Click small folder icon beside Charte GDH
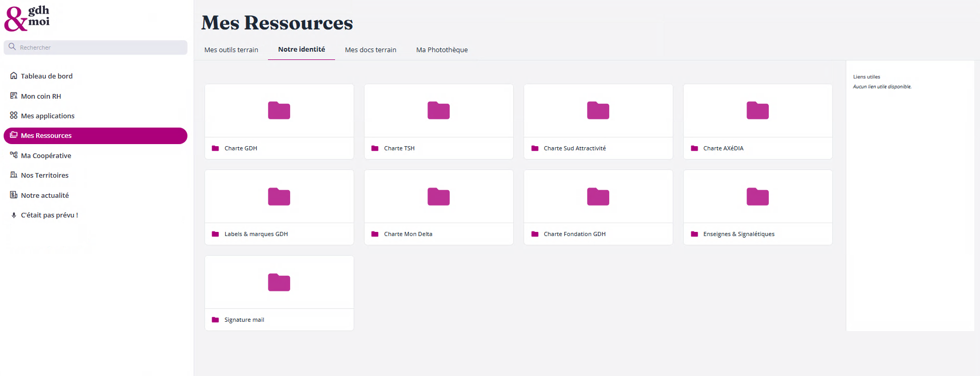980x376 pixels. tap(215, 148)
